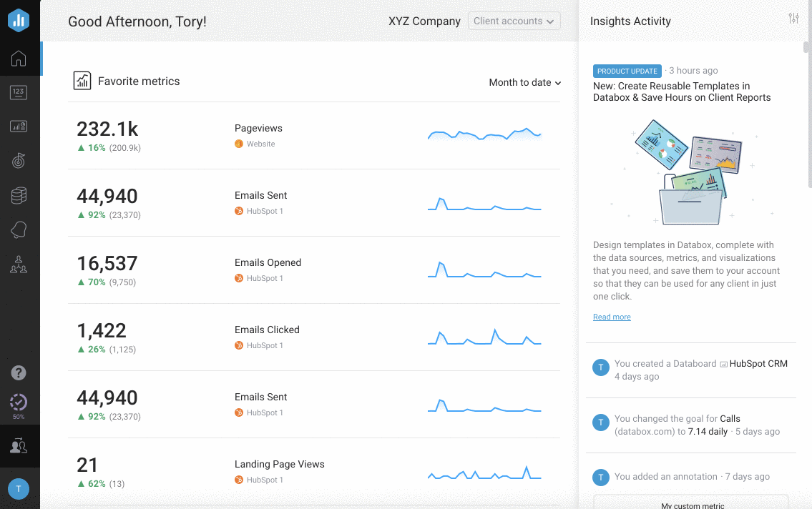This screenshot has width=812, height=509.
Task: Click the 50% setup progress indicator
Action: pyautogui.click(x=19, y=406)
